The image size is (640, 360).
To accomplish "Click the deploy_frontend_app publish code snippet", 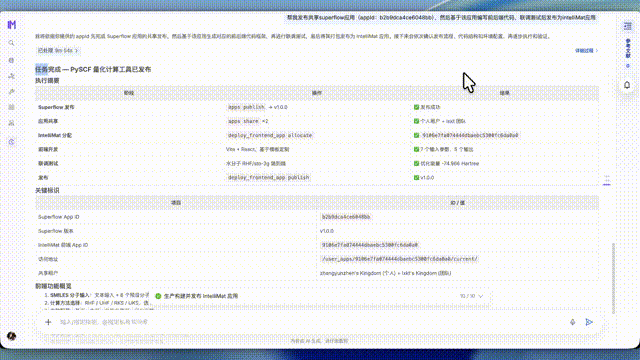I will coord(269,178).
